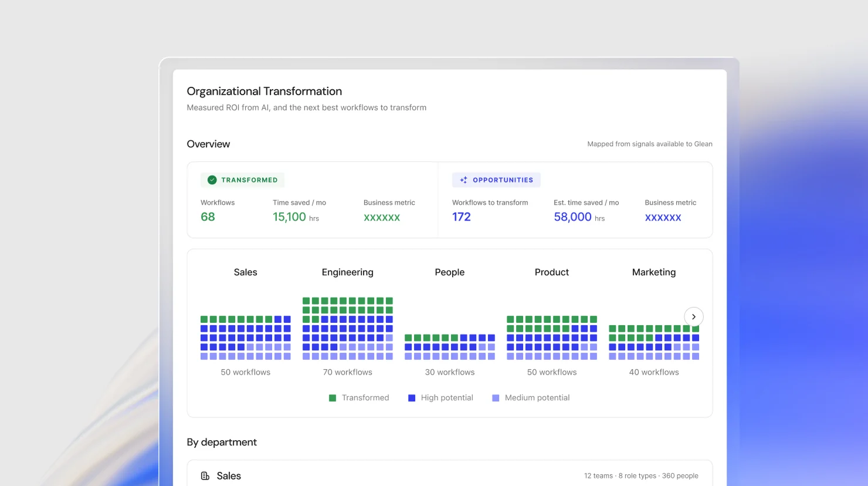Click the Est. time saved / mo label
868x486 pixels.
(586, 203)
